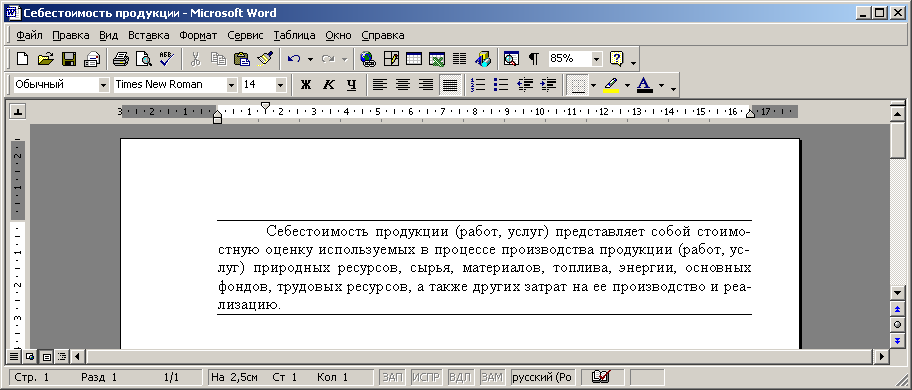Toggle bold formatting (Ж)

click(305, 85)
